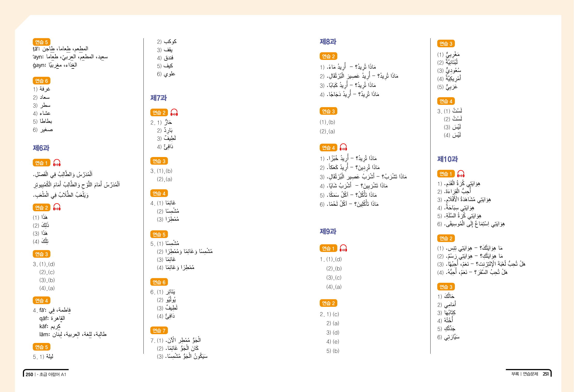The image size is (574, 392).
Task: Select the 초급 아랍어 A1 footer title
Action: [x=53, y=374]
